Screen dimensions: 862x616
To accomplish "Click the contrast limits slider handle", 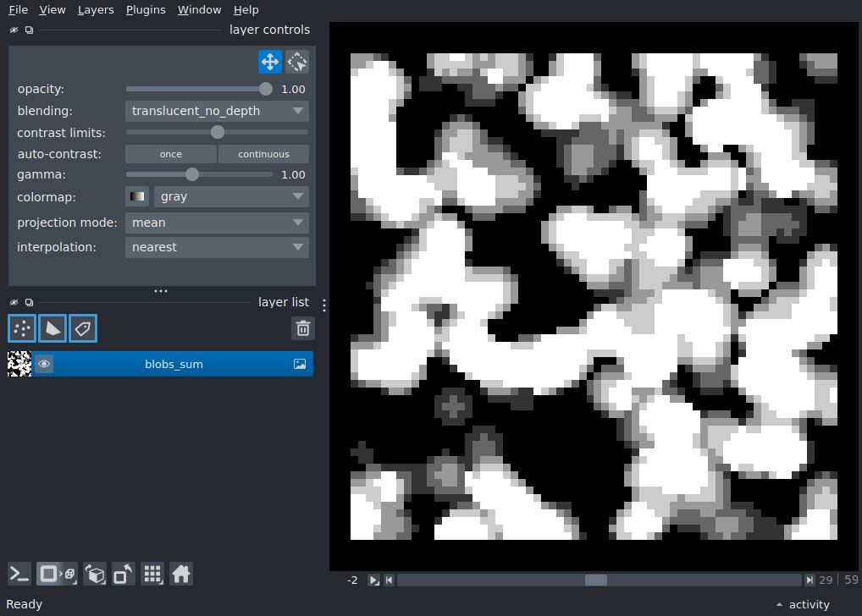I will pos(218,132).
